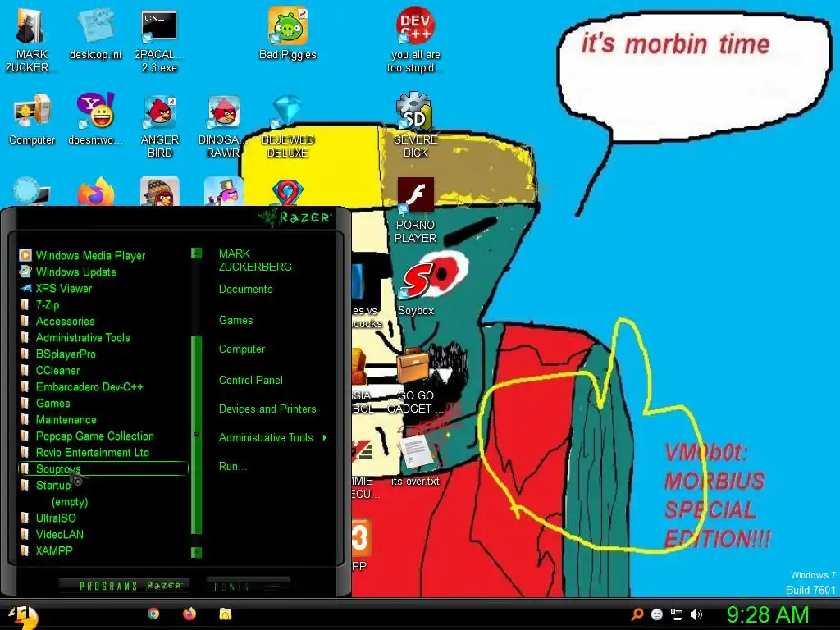Open the Firefox desktop shortcut icon
This screenshot has width=840, height=630.
[96, 193]
